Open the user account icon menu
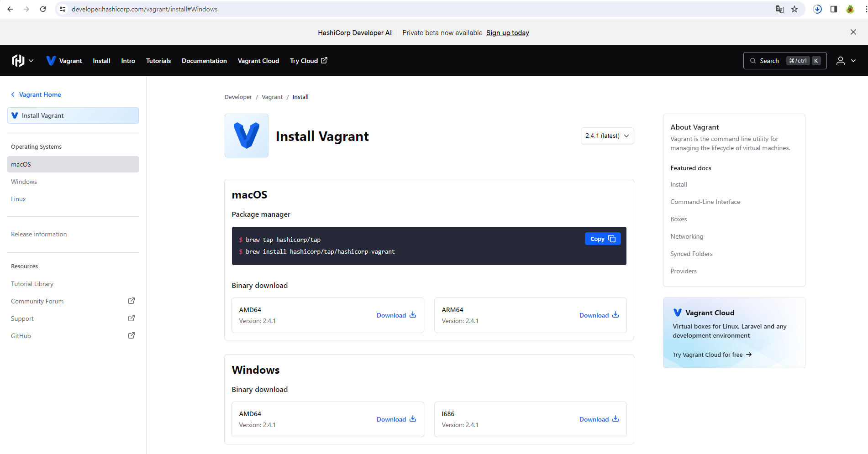868x454 pixels. point(840,61)
